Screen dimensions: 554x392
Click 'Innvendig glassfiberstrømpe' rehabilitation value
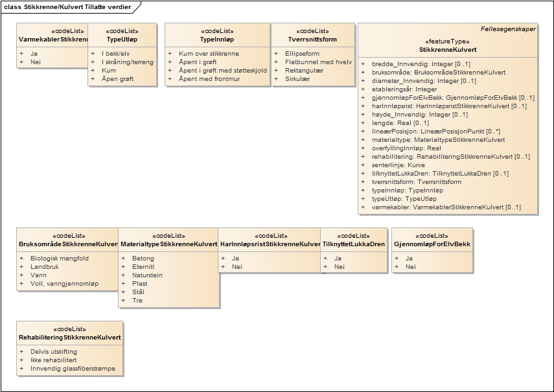pyautogui.click(x=72, y=369)
